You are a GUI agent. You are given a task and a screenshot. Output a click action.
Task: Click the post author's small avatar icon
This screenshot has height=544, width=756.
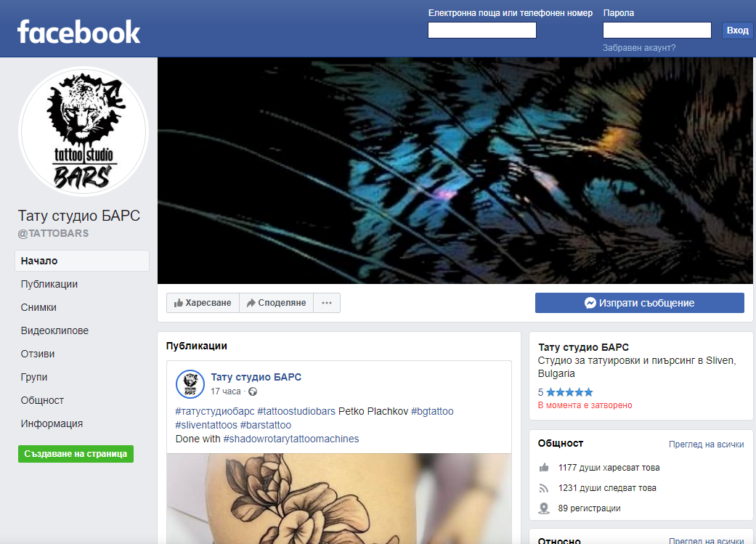(x=190, y=384)
